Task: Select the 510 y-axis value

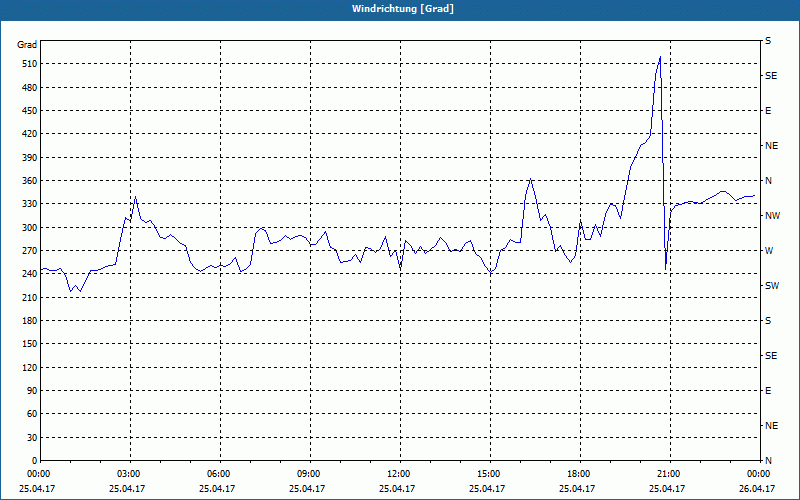Action: click(30, 64)
